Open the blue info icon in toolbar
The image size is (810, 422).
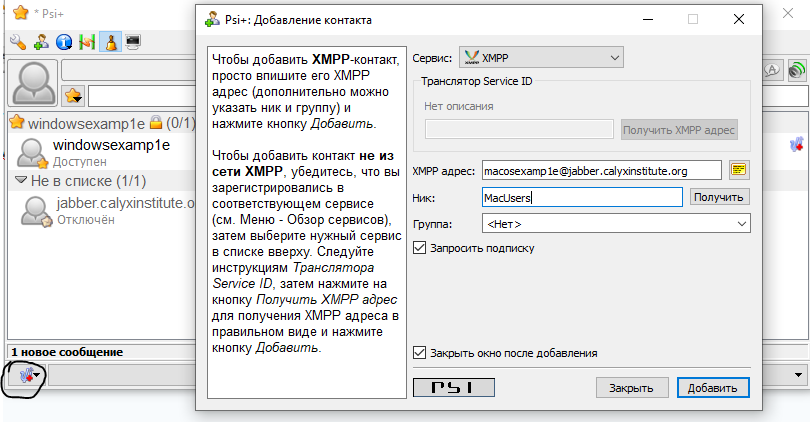point(64,42)
